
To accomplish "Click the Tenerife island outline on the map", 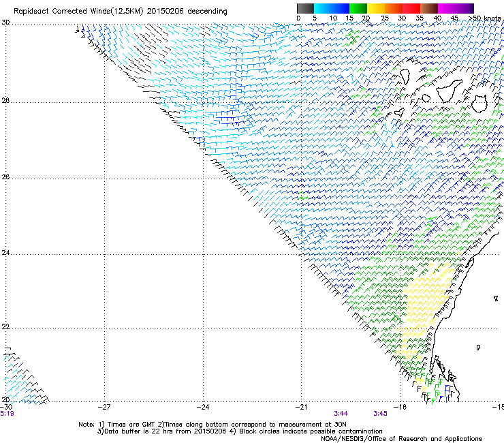I will 450,91.
